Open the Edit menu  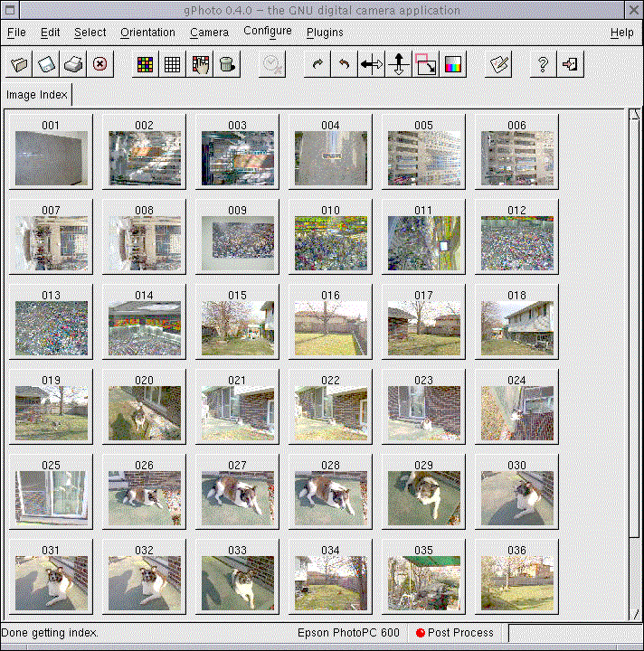pyautogui.click(x=51, y=33)
